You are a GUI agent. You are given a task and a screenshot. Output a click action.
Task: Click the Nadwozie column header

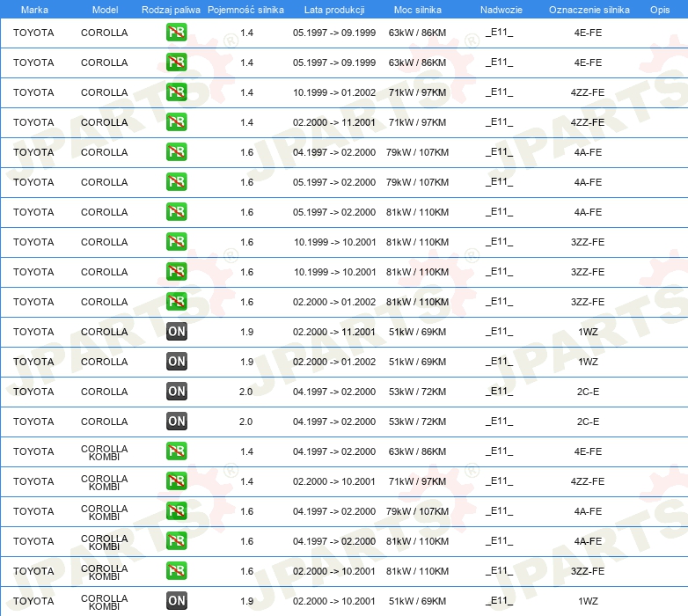501,10
